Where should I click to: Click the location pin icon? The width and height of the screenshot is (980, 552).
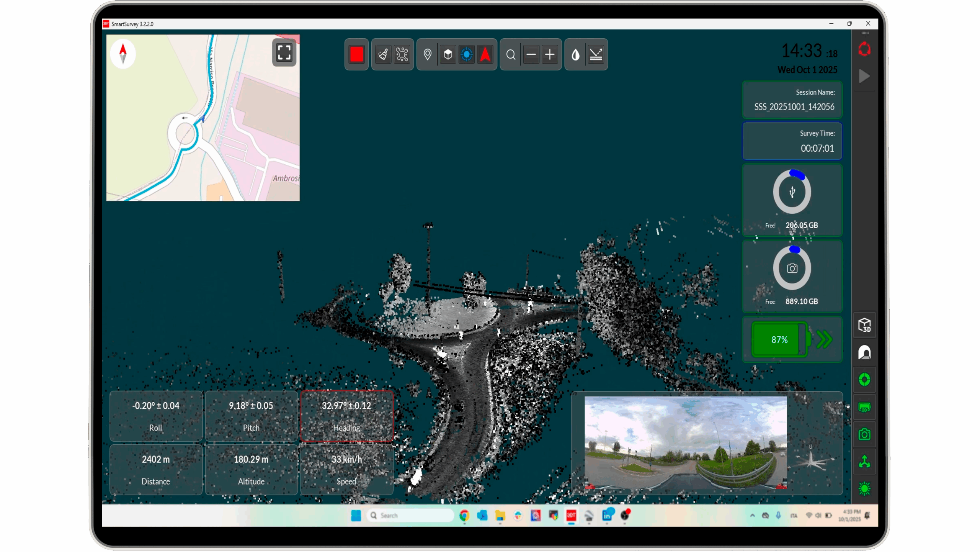[428, 54]
